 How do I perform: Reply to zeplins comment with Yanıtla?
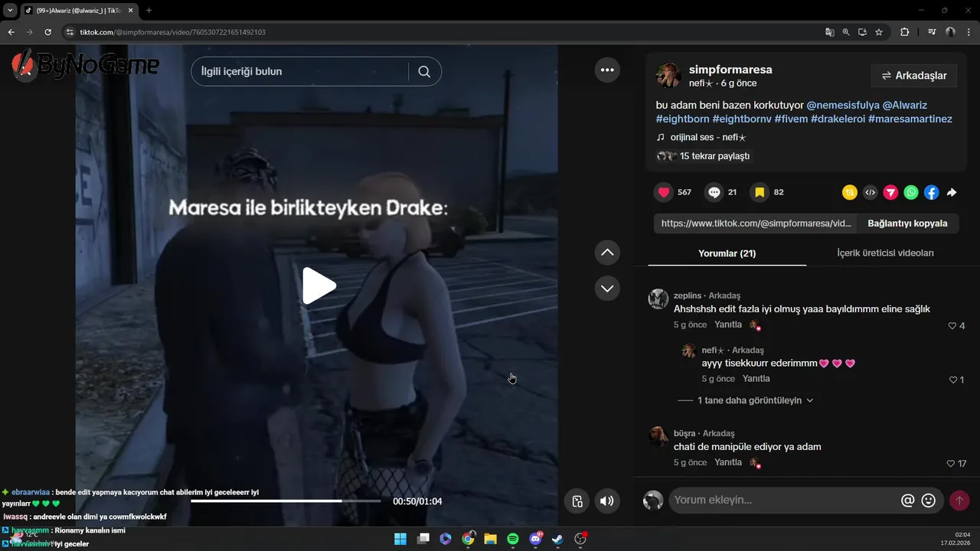click(x=728, y=325)
